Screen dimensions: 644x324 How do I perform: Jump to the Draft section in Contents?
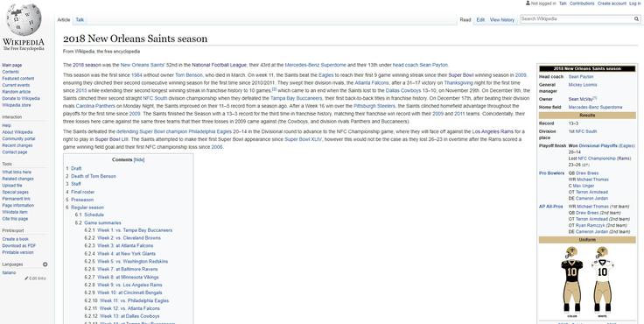(x=76, y=168)
